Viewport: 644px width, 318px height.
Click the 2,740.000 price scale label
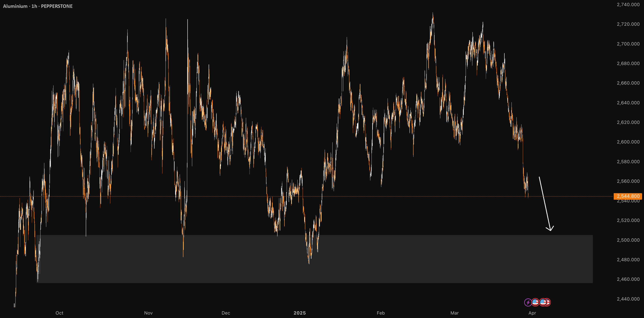(x=628, y=4)
